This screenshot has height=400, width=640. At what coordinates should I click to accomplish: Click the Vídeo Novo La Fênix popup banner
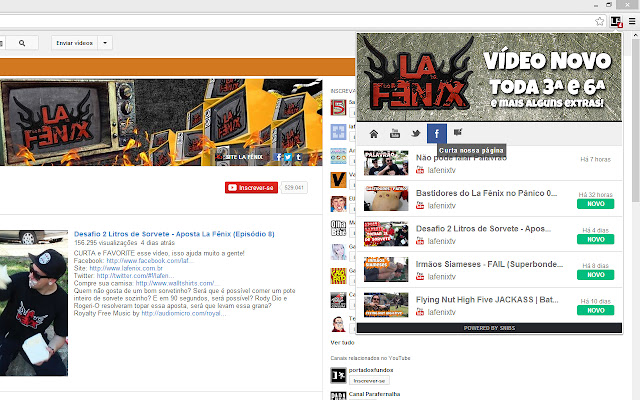coord(489,77)
